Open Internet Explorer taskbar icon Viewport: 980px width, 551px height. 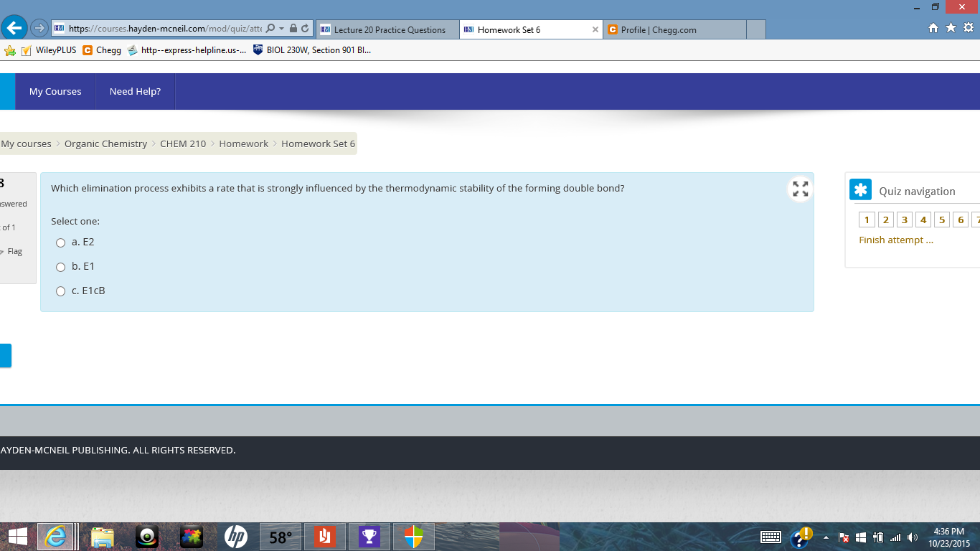pyautogui.click(x=56, y=537)
